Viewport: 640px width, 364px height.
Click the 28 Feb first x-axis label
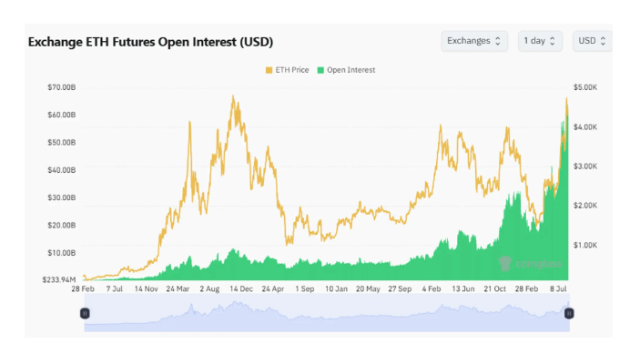click(83, 288)
